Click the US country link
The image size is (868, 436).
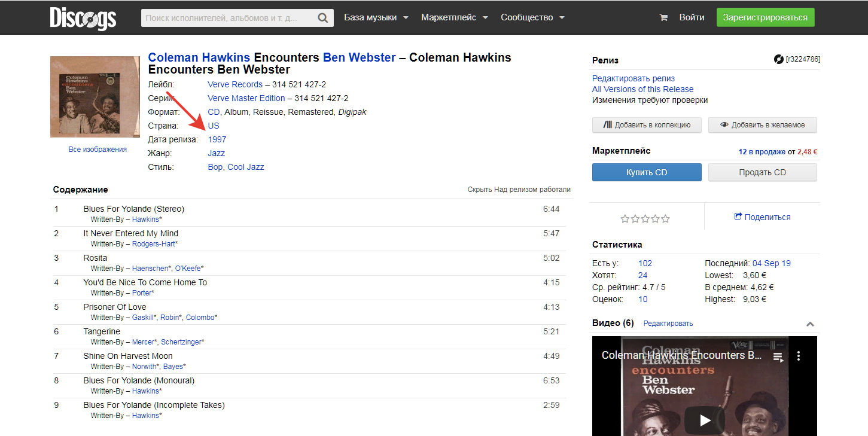(x=214, y=126)
